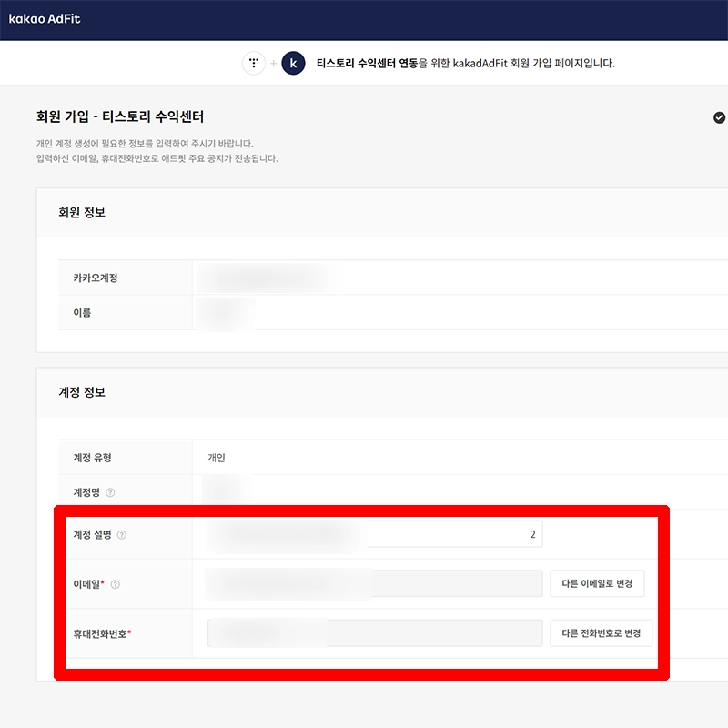Viewport: 728px width, 728px height.
Task: Click the 카카오계정 row label
Action: pyautogui.click(x=96, y=278)
